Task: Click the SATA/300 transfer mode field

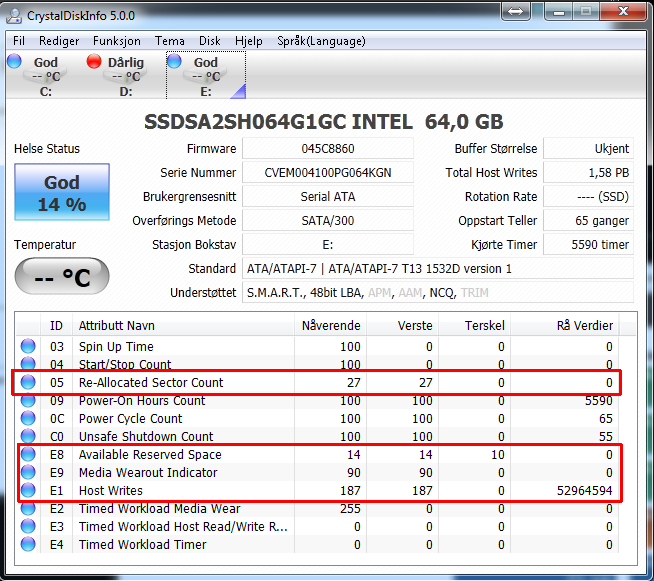Action: [328, 221]
